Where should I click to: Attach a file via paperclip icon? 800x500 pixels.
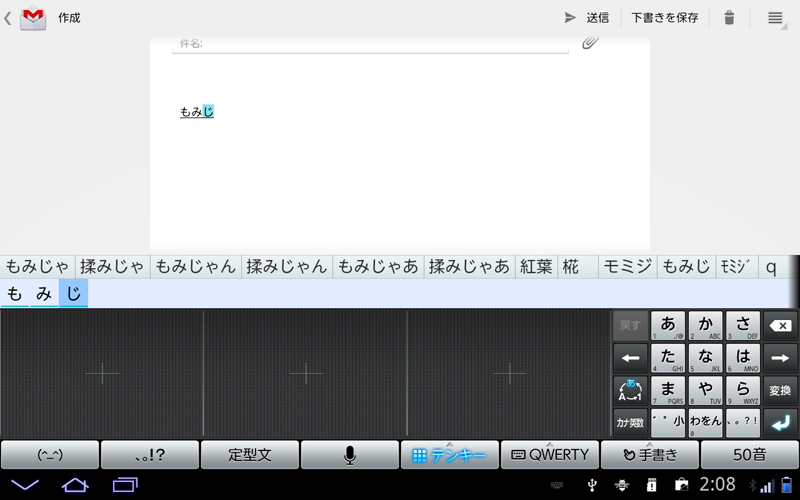pos(590,42)
